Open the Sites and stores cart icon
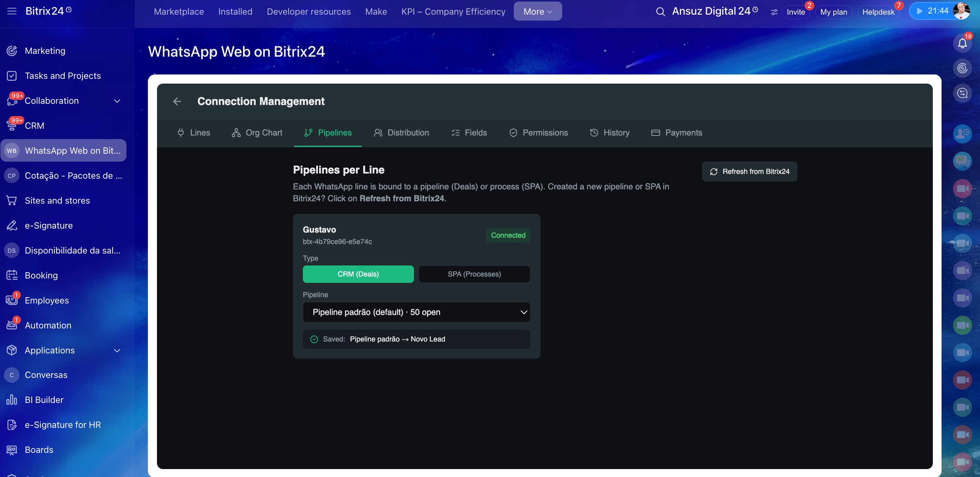Screen dimensions: 980x477 coord(12,200)
